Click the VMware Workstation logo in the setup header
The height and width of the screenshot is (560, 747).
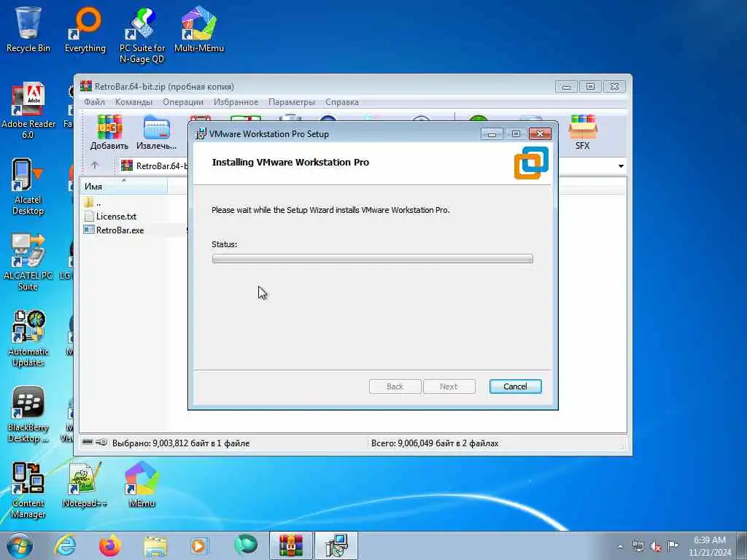pos(531,163)
